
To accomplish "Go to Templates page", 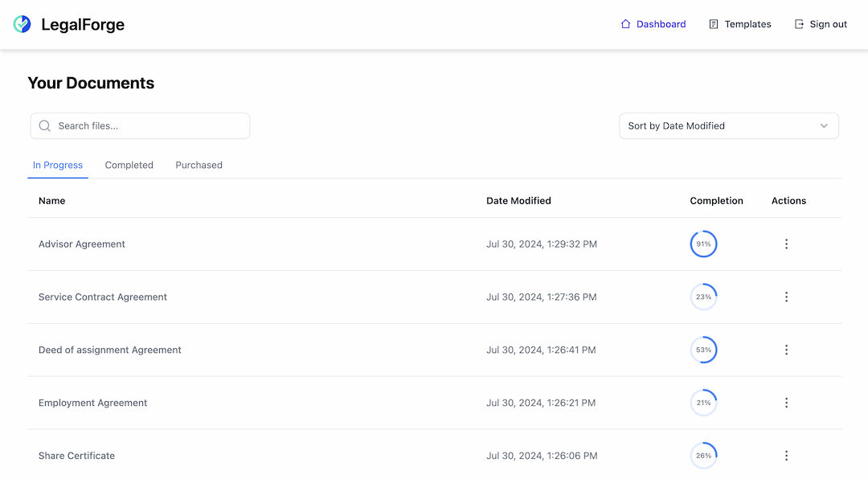I will pos(747,24).
